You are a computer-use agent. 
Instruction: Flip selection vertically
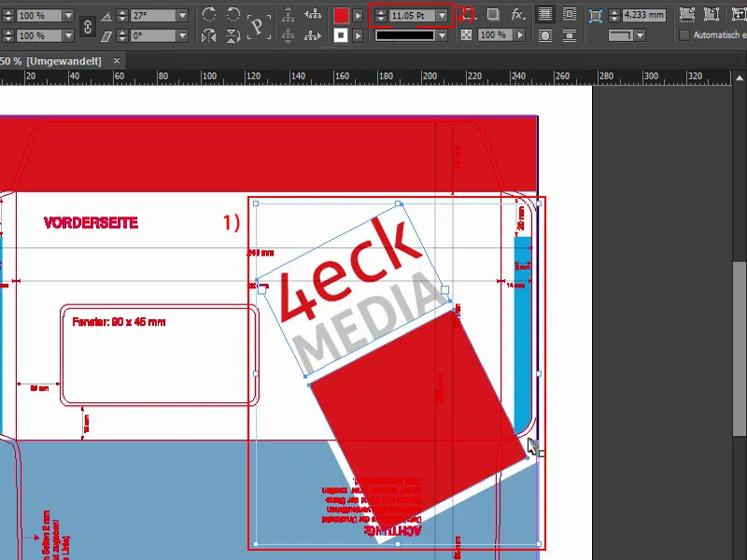[233, 35]
